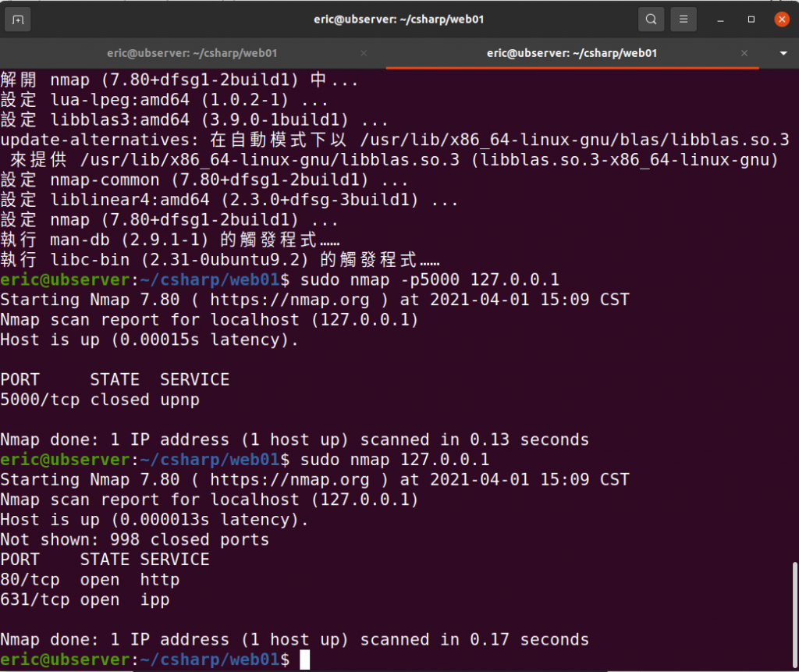This screenshot has height=672, width=799.
Task: Close the first terminal tab
Action: [364, 53]
